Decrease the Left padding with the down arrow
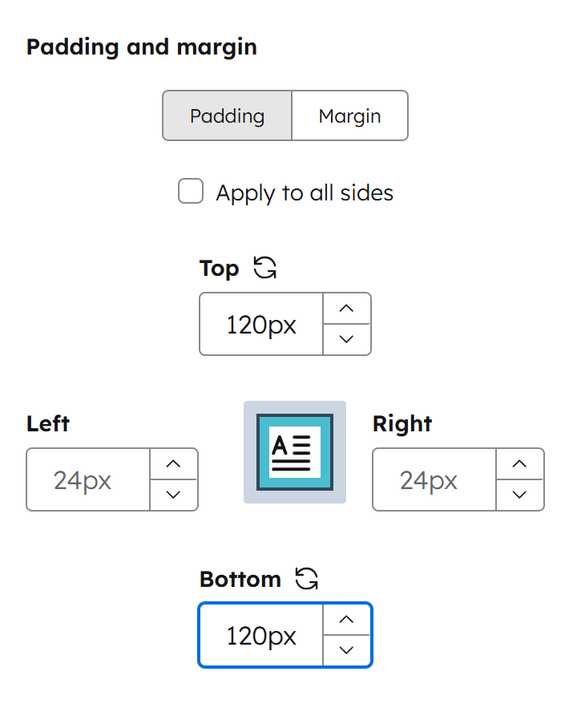Viewport: 577px width, 728px height. (x=173, y=495)
